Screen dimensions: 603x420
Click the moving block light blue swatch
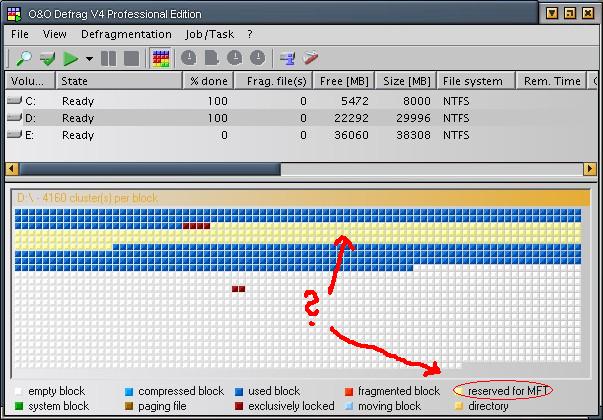[349, 406]
